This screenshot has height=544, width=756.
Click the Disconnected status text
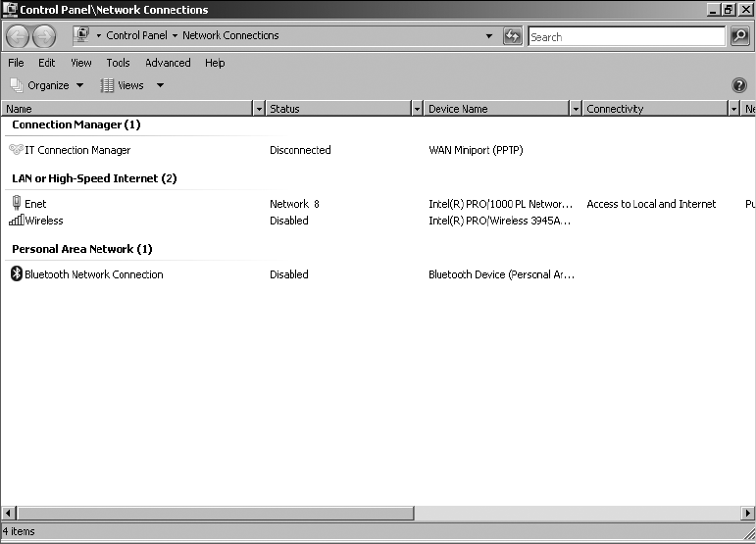(x=300, y=150)
